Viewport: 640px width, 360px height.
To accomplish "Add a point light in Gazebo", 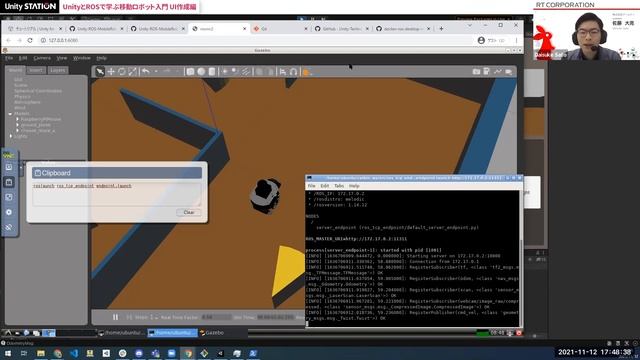I will pyautogui.click(x=224, y=72).
